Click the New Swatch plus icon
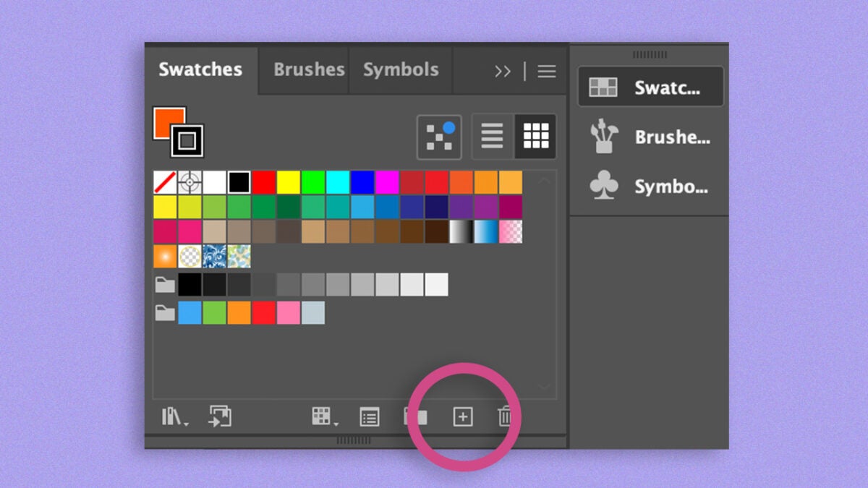Viewport: 868px width, 488px height. (x=462, y=416)
